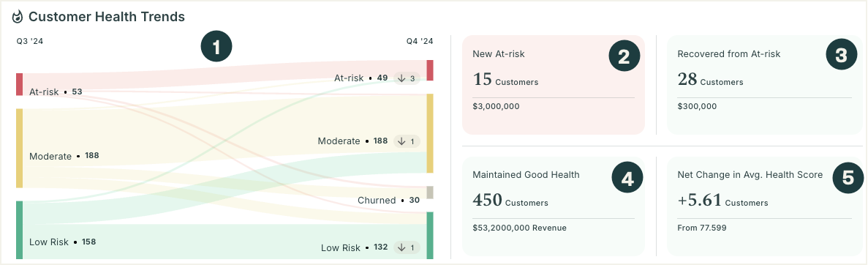Select the gray Churned bar in Q4

[x=429, y=193]
